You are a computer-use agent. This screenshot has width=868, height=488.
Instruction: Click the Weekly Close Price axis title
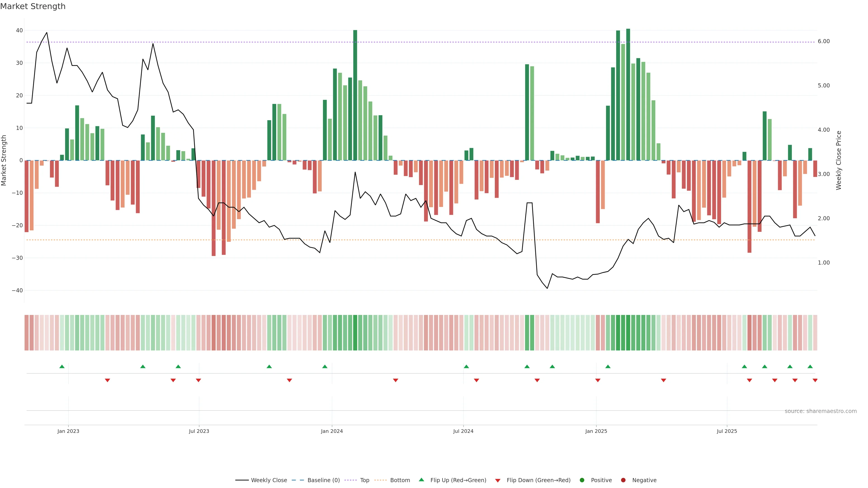pyautogui.click(x=839, y=160)
